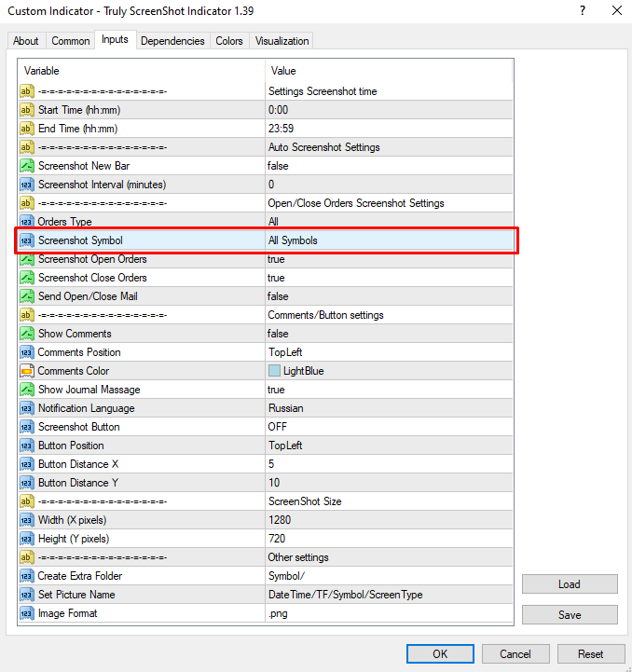Click the icon beside Width (X pixels)
The width and height of the screenshot is (632, 672).
click(27, 520)
